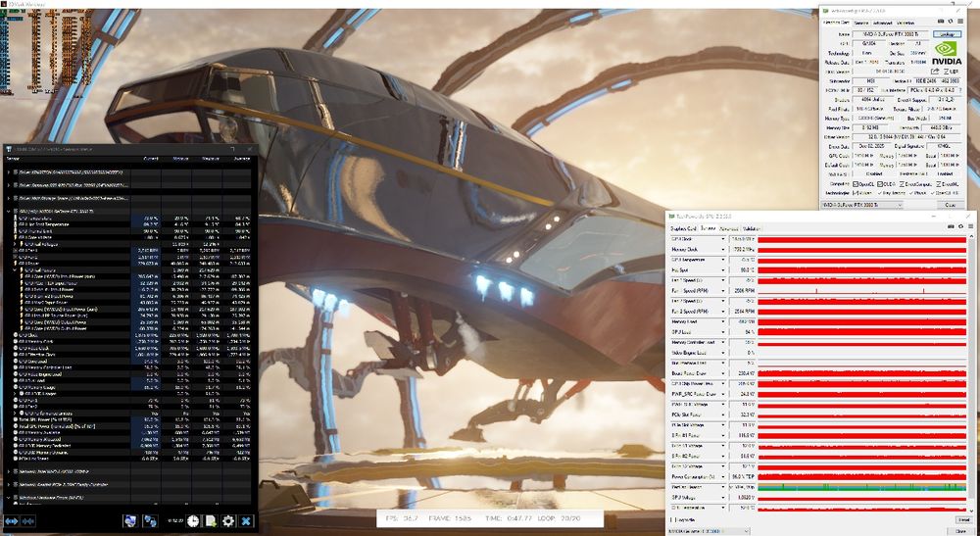This screenshot has width=980, height=536.
Task: Open Board Power Draw sensor dropdown arrow
Action: point(723,373)
